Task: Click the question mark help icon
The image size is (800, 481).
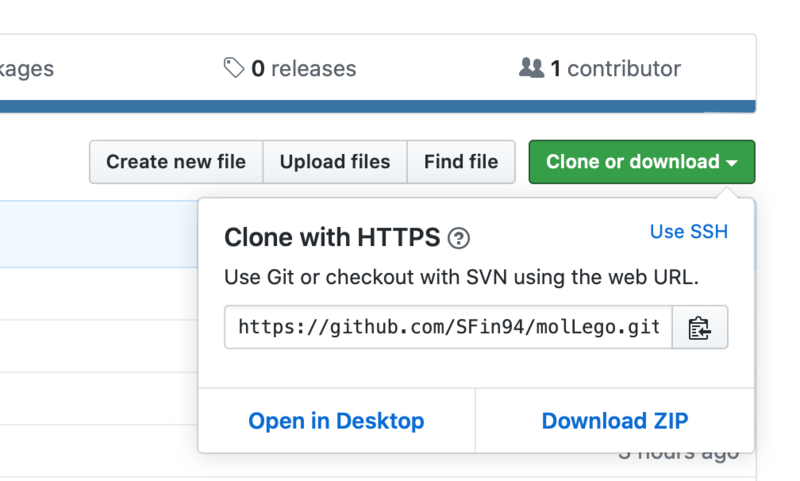Action: [459, 238]
